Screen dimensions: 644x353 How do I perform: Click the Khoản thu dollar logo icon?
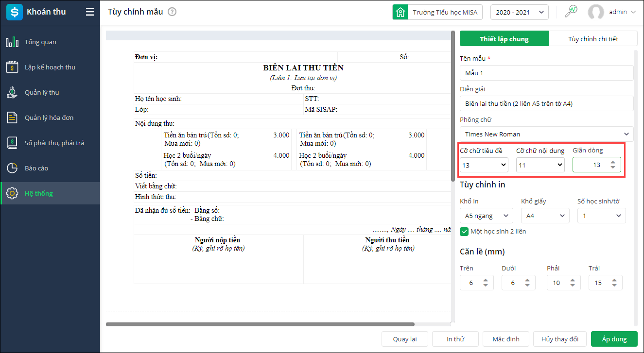coord(15,12)
